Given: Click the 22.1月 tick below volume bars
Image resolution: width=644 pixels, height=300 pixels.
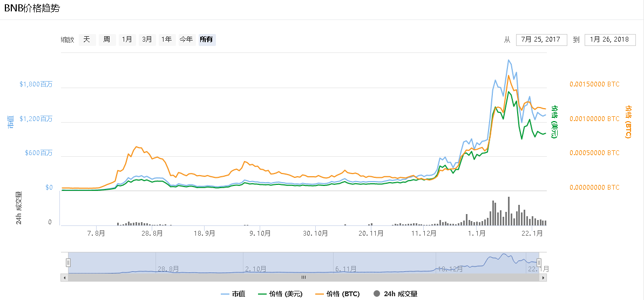Looking at the screenshot, I should point(533,233).
